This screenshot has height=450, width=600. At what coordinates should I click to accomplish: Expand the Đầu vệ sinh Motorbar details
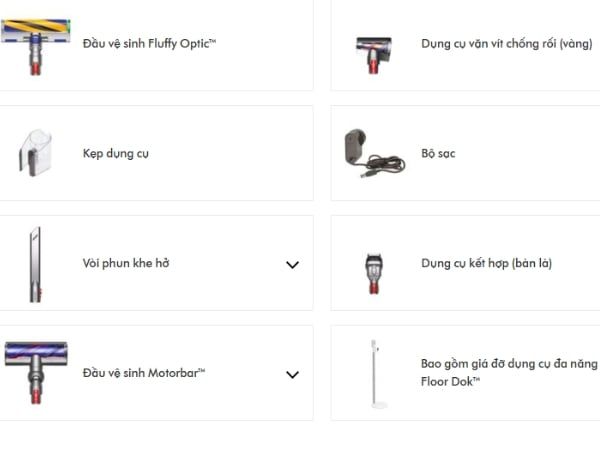coord(292,375)
